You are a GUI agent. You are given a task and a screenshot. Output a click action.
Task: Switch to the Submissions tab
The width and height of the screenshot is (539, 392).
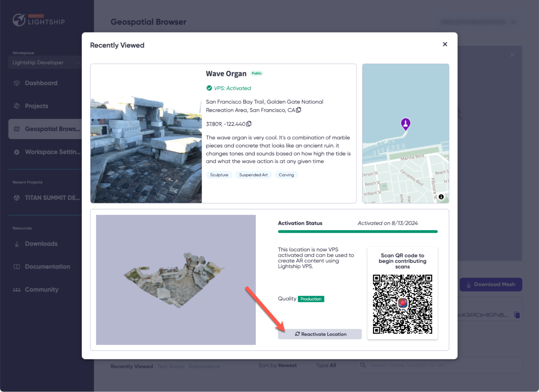(x=204, y=366)
